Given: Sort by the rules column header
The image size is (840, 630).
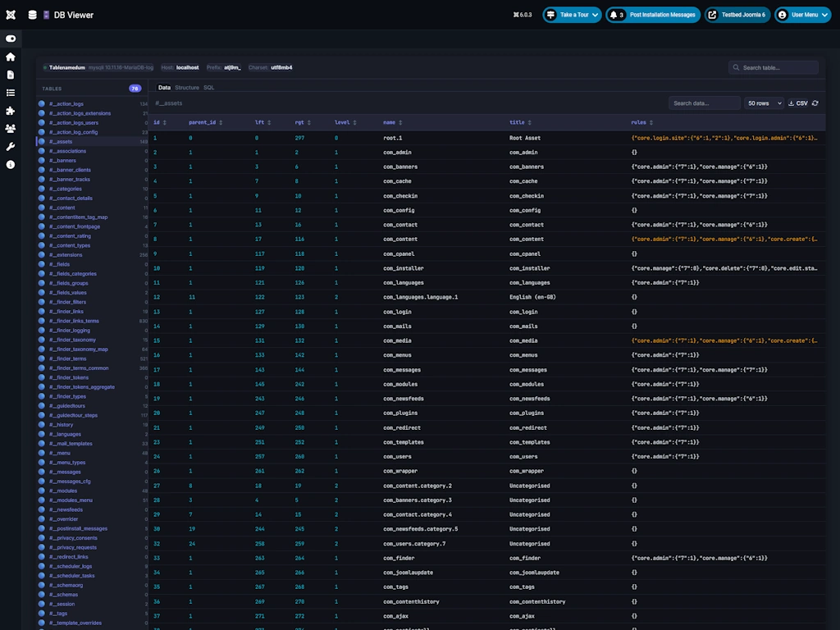Looking at the screenshot, I should [641, 123].
